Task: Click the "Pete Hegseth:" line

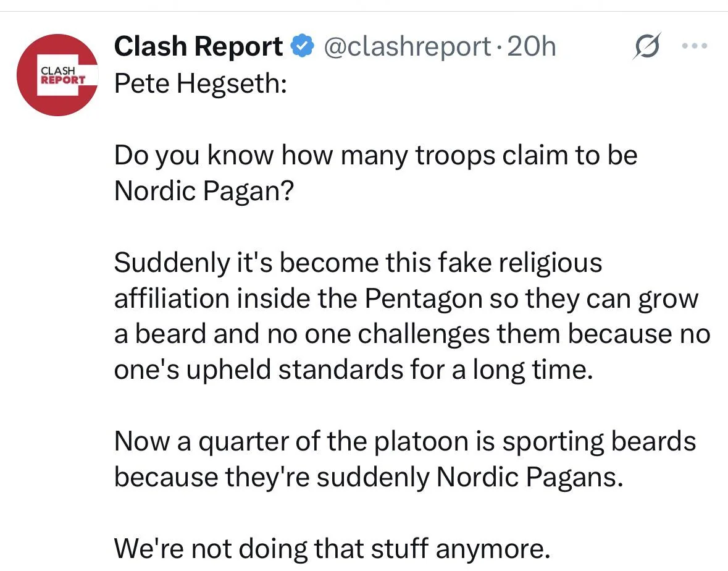Action: click(201, 83)
